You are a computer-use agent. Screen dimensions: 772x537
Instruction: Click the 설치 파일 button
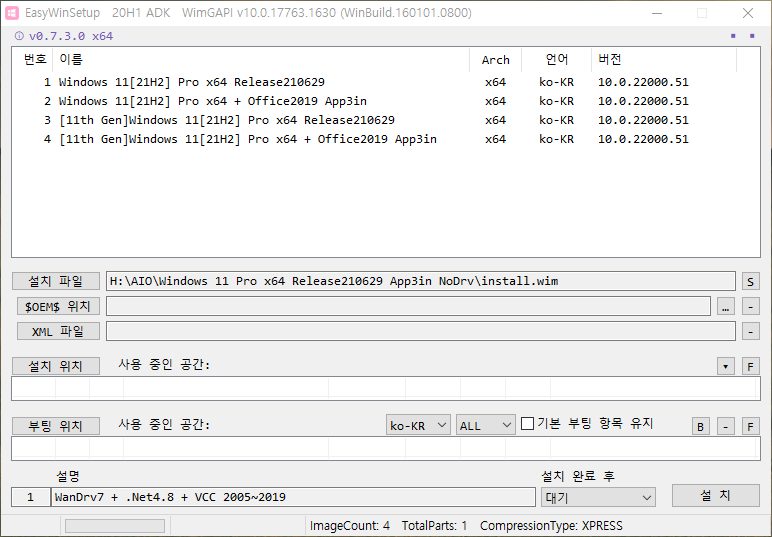(x=56, y=281)
